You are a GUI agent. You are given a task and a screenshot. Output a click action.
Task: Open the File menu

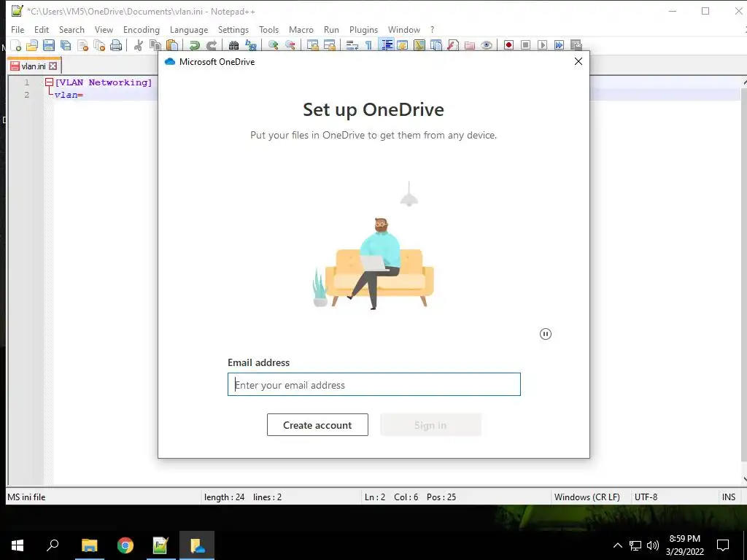click(x=18, y=29)
